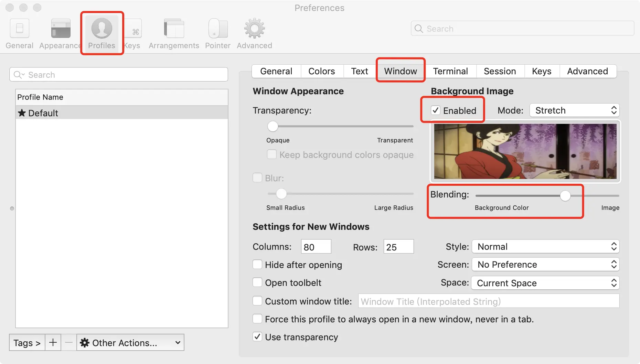Click the Blur radius slider handle

coord(281,194)
